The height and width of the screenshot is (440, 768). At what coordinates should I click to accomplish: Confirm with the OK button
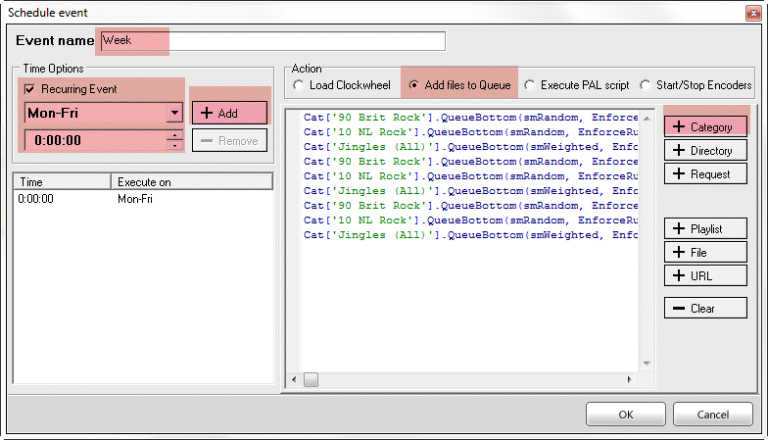click(625, 414)
